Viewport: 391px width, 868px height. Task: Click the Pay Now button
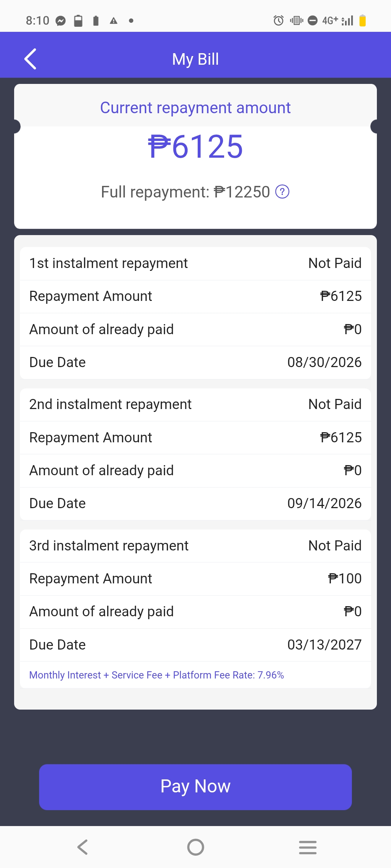tap(195, 787)
